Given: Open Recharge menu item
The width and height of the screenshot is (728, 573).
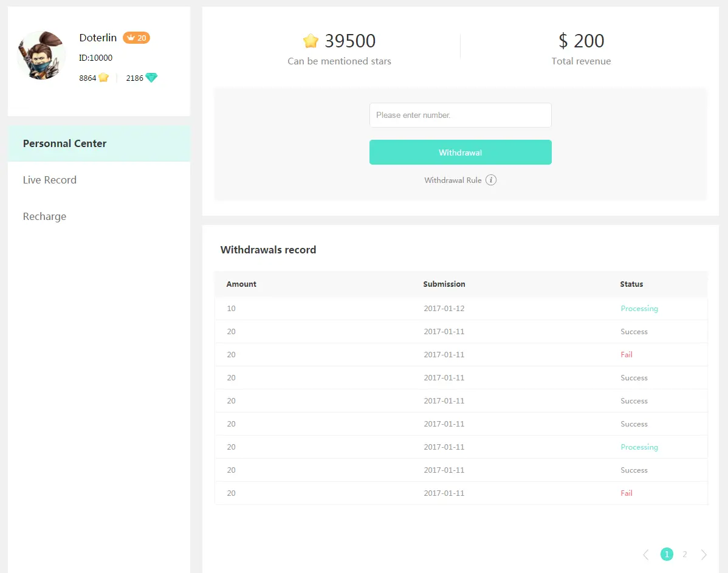Looking at the screenshot, I should click(x=99, y=216).
